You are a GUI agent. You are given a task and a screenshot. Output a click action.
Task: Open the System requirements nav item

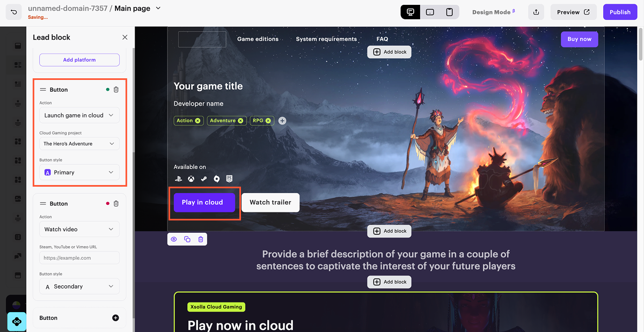point(326,39)
